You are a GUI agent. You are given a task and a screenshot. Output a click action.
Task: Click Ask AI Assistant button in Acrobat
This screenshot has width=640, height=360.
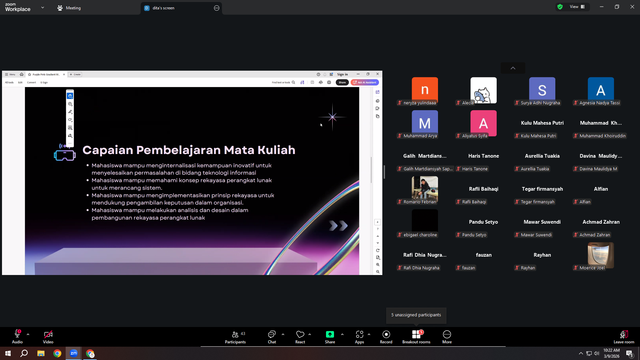(x=364, y=82)
